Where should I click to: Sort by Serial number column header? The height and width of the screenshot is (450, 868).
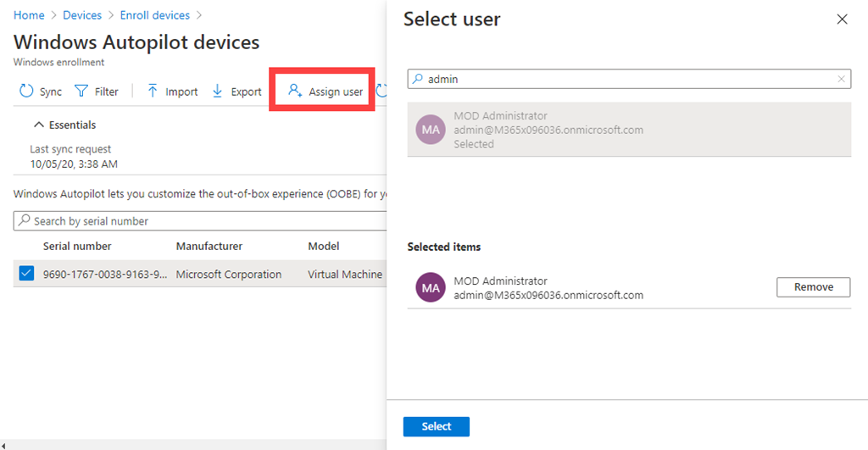tap(77, 246)
